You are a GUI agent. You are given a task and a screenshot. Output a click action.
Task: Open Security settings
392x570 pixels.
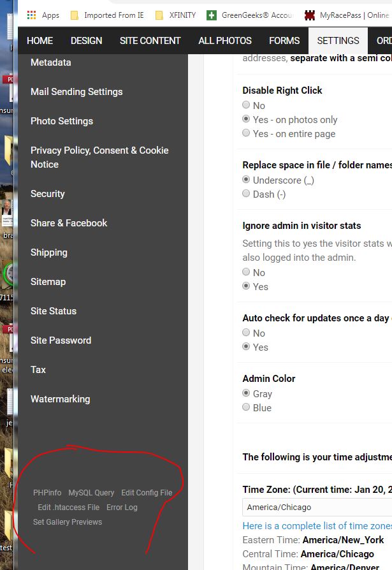pyautogui.click(x=48, y=194)
